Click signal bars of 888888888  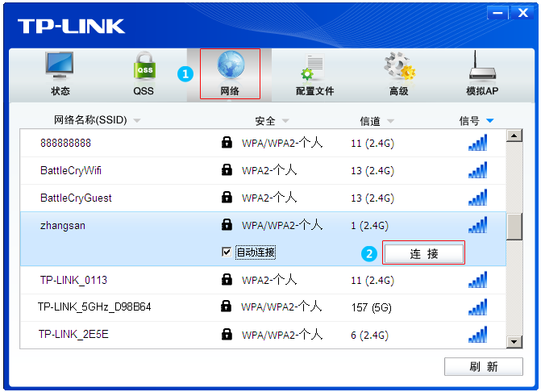click(478, 143)
